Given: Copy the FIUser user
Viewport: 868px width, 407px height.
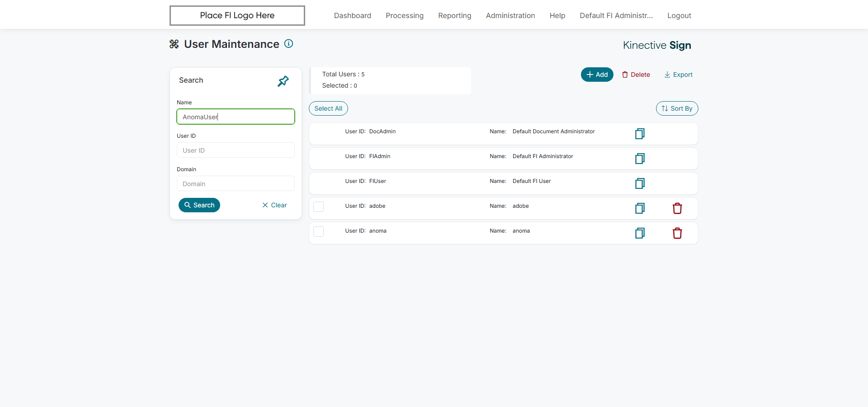Looking at the screenshot, I should [x=640, y=183].
